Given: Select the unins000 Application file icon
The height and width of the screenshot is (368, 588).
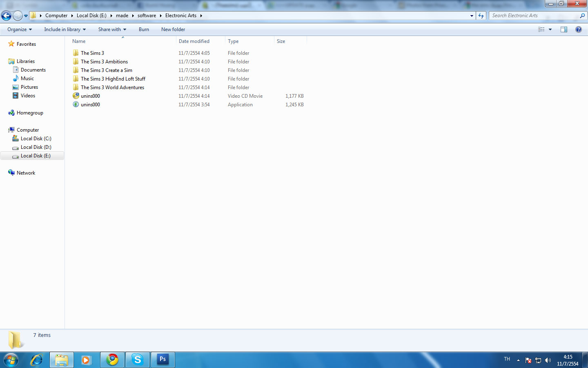Looking at the screenshot, I should 76,105.
